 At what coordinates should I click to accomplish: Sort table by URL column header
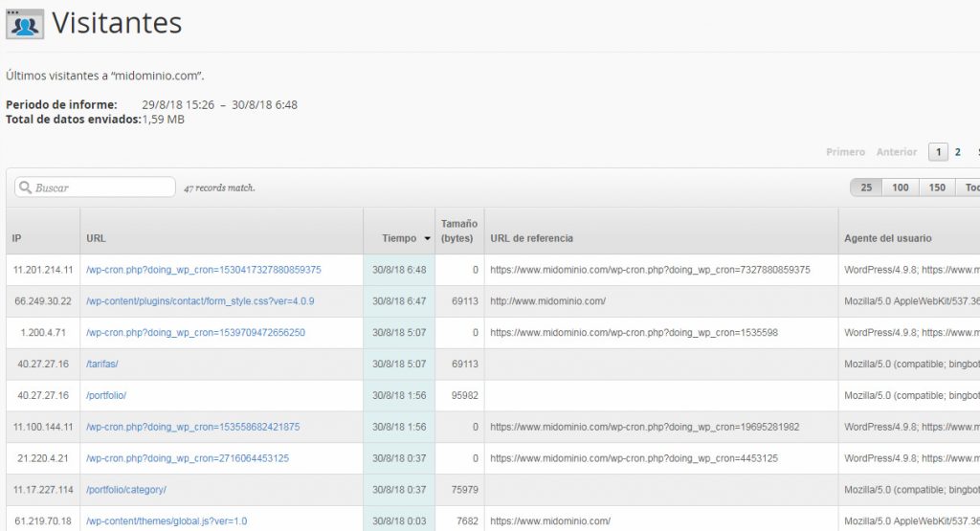(x=96, y=238)
